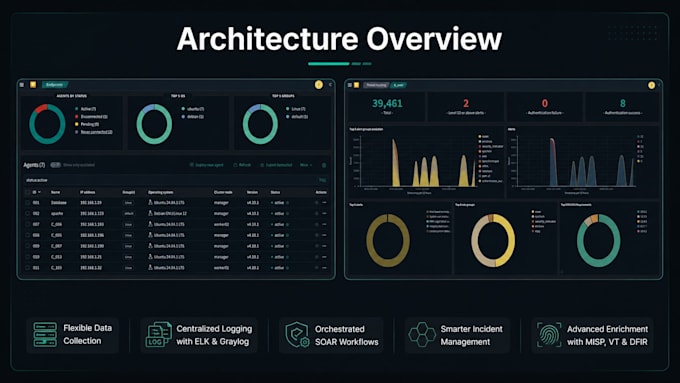Viewport: 680px width, 383px height.
Task: Open agents table settings gear icon
Action: coord(324,165)
